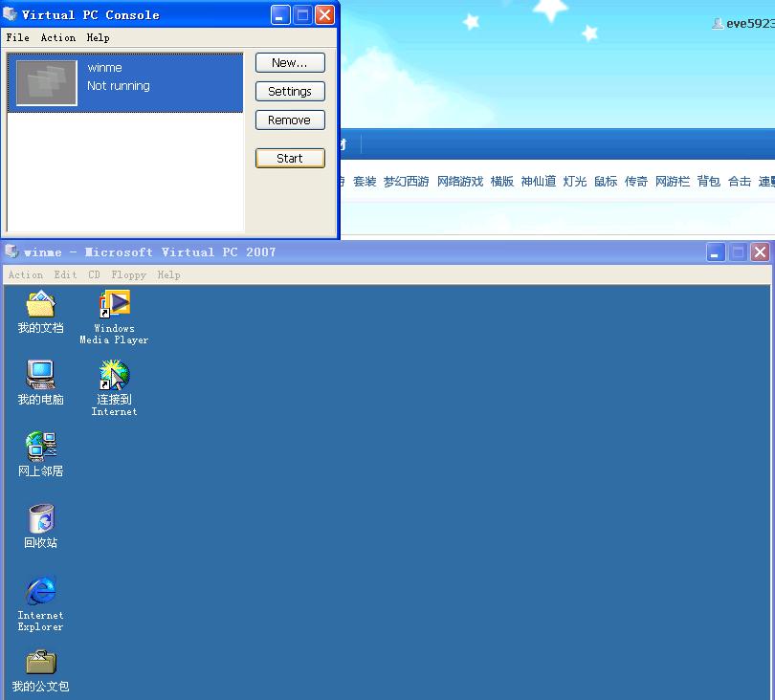Image resolution: width=775 pixels, height=700 pixels.
Task: Open Help menu in Virtual PC Console
Action: point(98,37)
